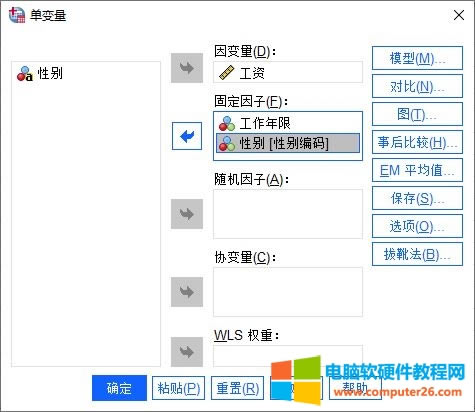Click the 工资 scale variable icon

tap(227, 73)
